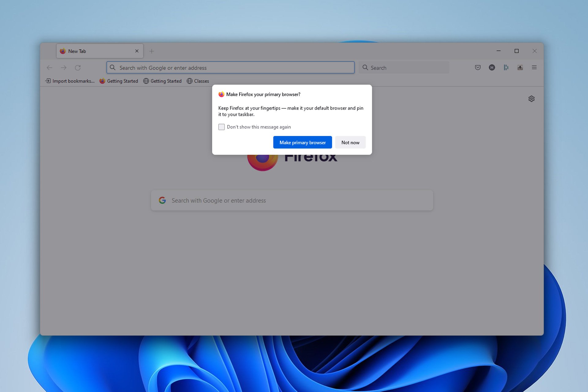Open the Classes bookmark
This screenshot has height=392, width=588.
[x=198, y=81]
